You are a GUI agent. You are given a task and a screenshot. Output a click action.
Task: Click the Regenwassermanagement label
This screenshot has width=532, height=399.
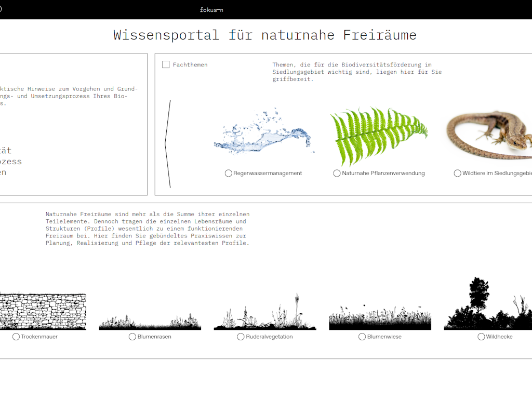(x=268, y=174)
